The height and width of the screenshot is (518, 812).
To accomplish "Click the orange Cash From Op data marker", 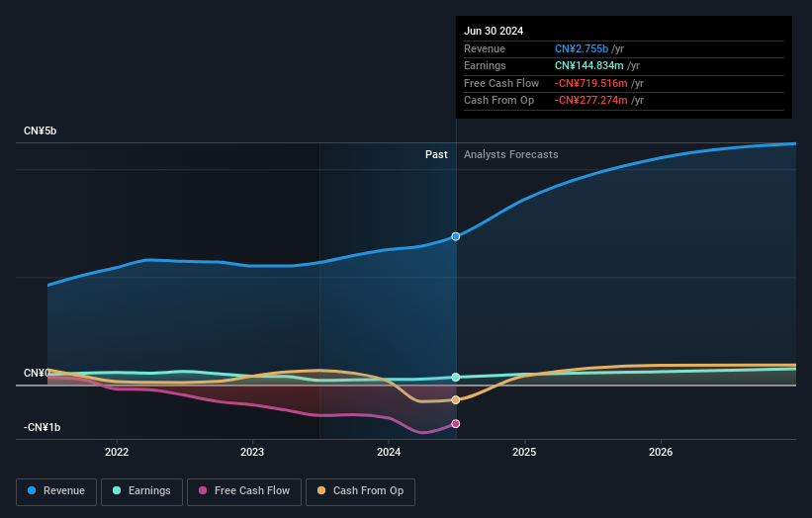I will coord(456,400).
